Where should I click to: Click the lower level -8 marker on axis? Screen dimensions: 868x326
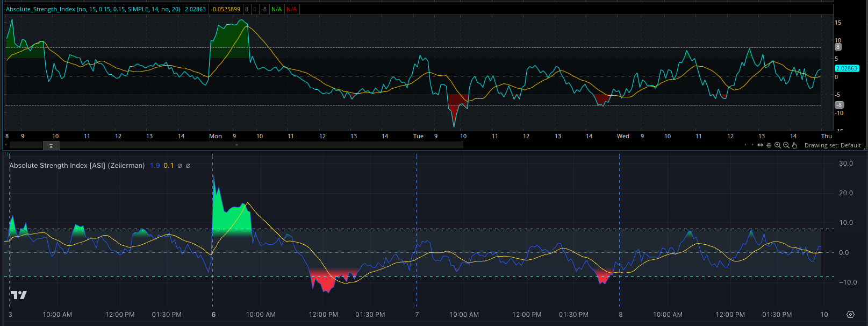pos(838,105)
